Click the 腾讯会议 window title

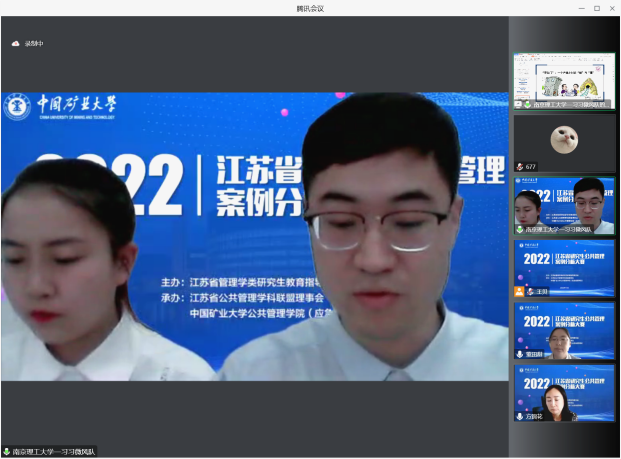tap(310, 8)
